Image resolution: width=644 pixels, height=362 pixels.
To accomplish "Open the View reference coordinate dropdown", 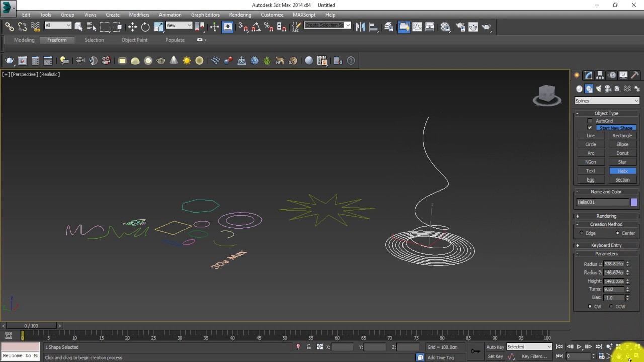I will tap(179, 25).
